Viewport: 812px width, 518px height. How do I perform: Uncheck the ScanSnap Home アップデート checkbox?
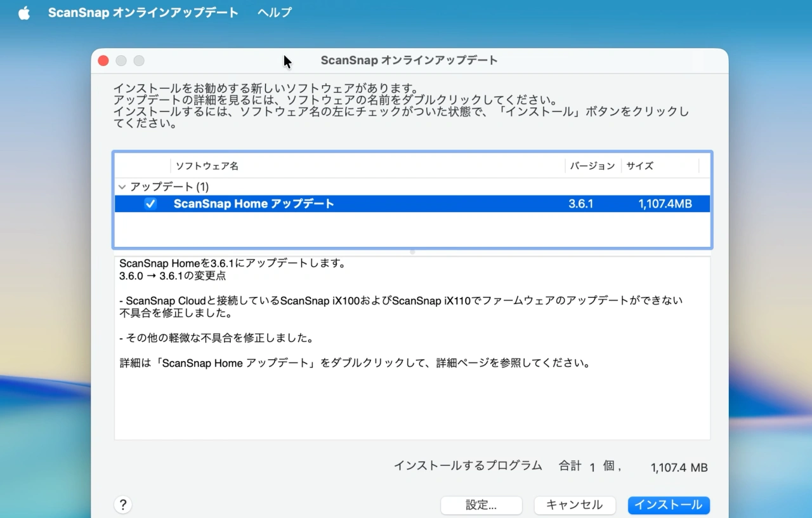coord(150,203)
